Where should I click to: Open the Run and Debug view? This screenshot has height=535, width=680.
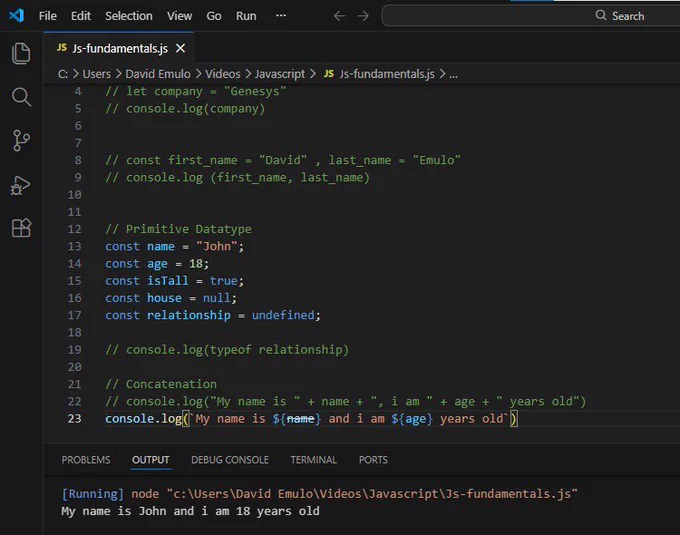point(20,186)
